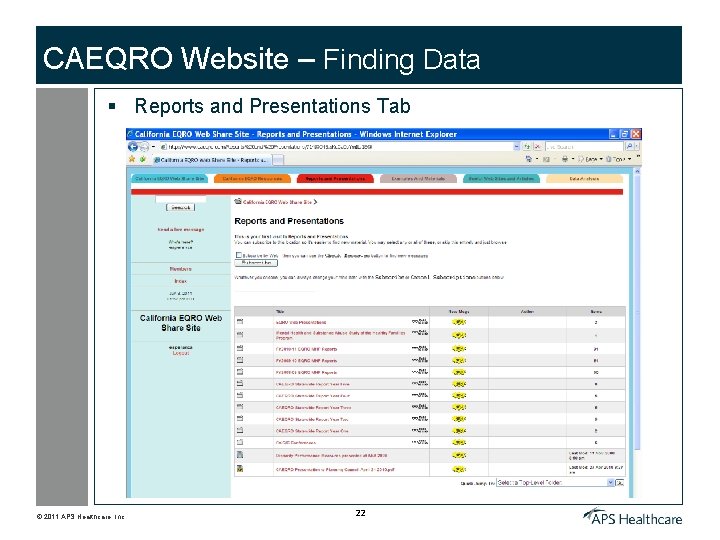Click yellow tag icon in Statewide Report Year Two row
This screenshot has height=540, width=720.
tap(459, 419)
